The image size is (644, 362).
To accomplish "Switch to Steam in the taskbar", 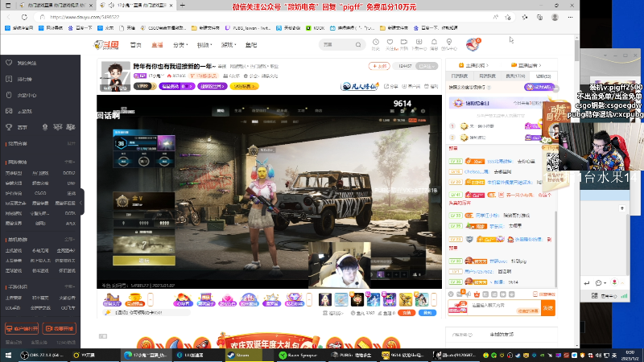I will point(244,355).
